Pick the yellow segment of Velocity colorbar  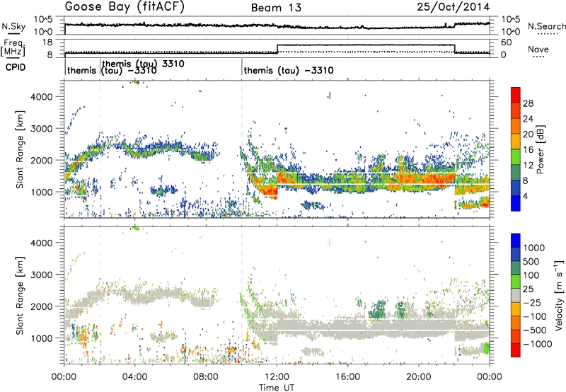(516, 309)
